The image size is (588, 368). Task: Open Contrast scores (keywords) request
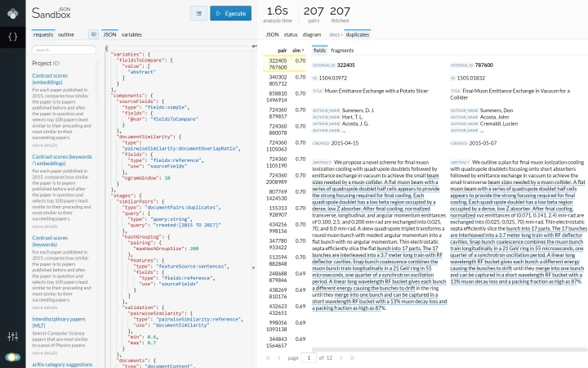[50, 241]
